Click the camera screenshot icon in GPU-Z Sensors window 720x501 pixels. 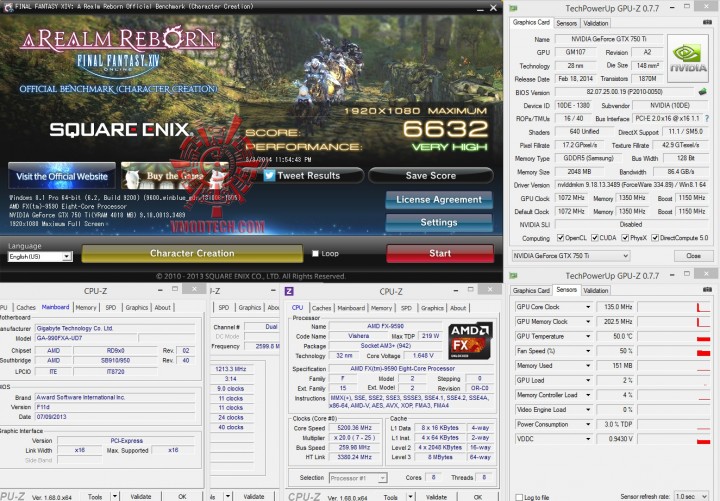coord(707,289)
